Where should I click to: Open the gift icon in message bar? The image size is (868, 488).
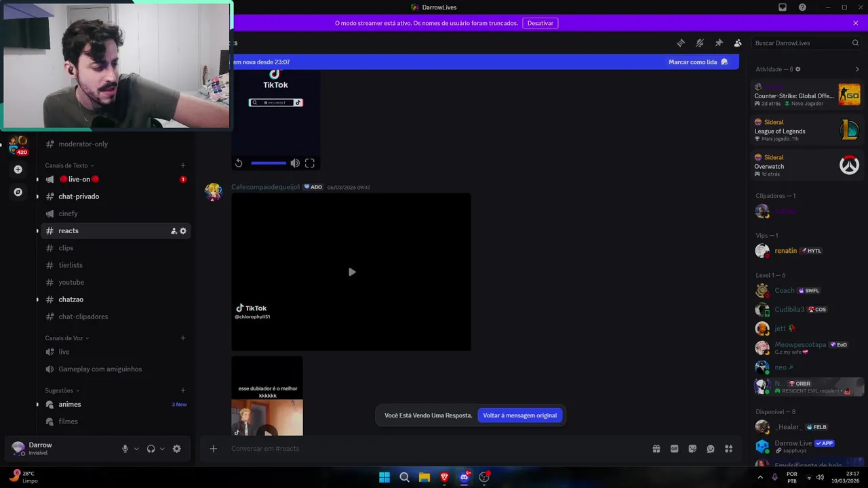pyautogui.click(x=656, y=449)
